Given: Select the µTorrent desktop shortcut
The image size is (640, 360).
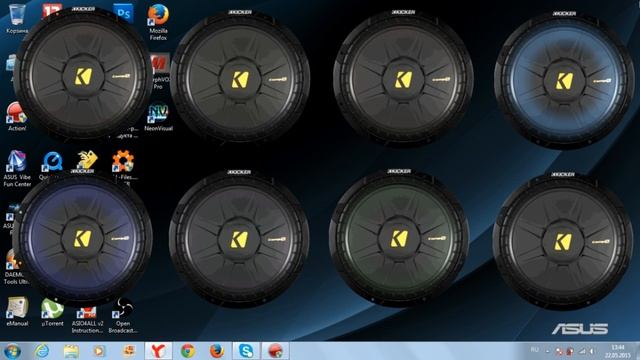Looking at the screenshot, I should [x=52, y=313].
